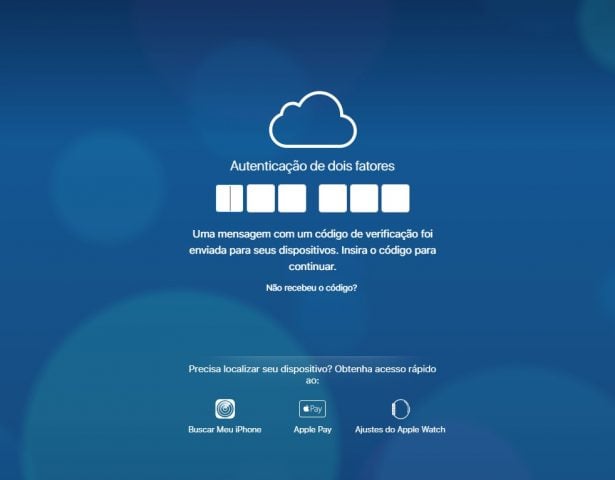Select the third verification code box
The image size is (615, 480).
[292, 198]
